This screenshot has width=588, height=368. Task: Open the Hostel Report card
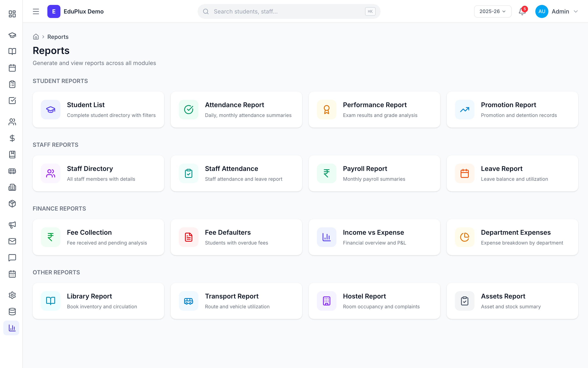click(x=374, y=301)
